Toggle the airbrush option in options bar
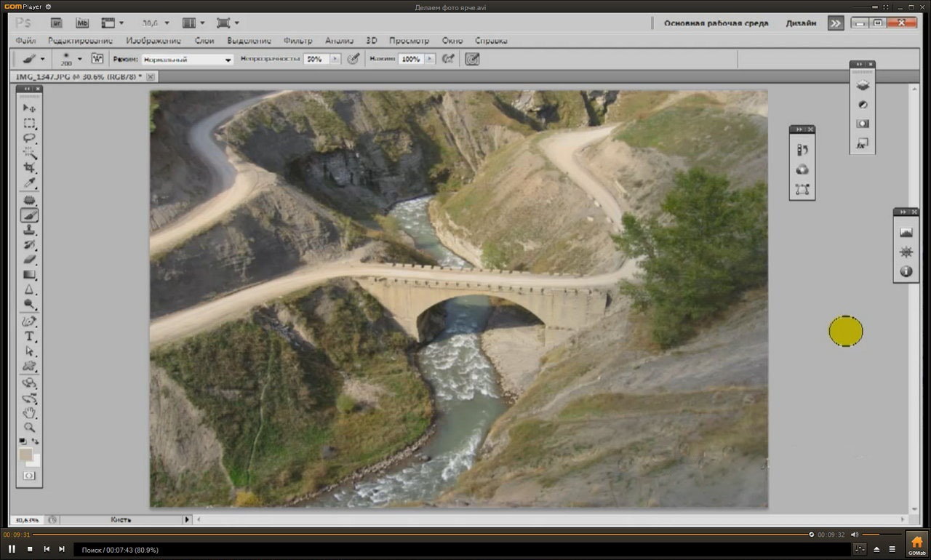 (449, 59)
